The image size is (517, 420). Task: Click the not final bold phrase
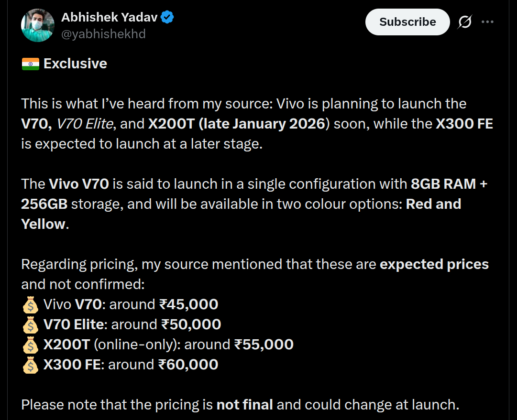pyautogui.click(x=245, y=404)
